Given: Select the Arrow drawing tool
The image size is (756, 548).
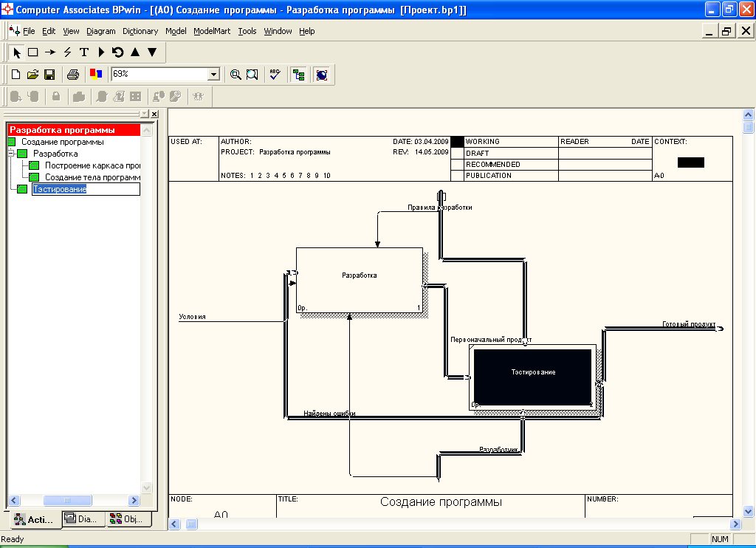Looking at the screenshot, I should [x=50, y=52].
